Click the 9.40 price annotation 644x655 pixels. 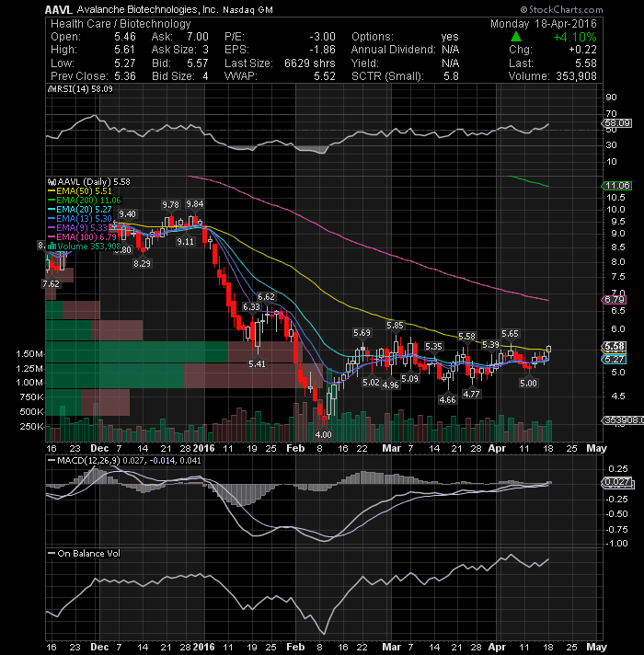point(127,214)
